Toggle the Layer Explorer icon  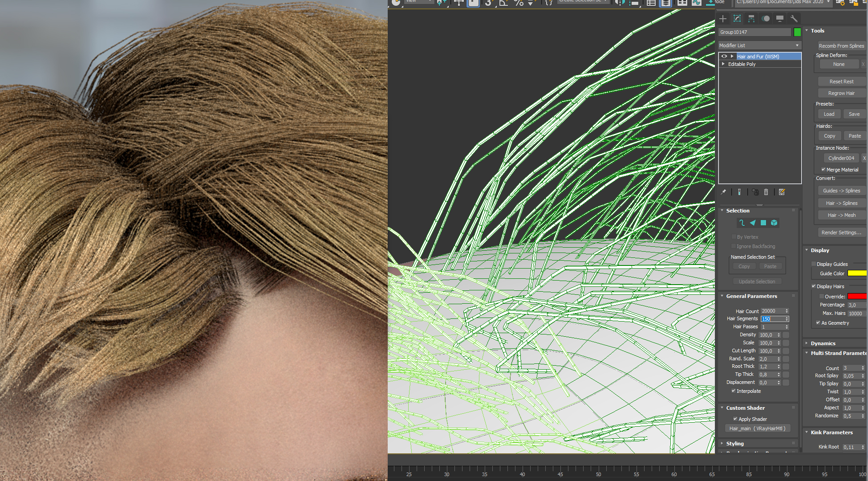pyautogui.click(x=666, y=3)
